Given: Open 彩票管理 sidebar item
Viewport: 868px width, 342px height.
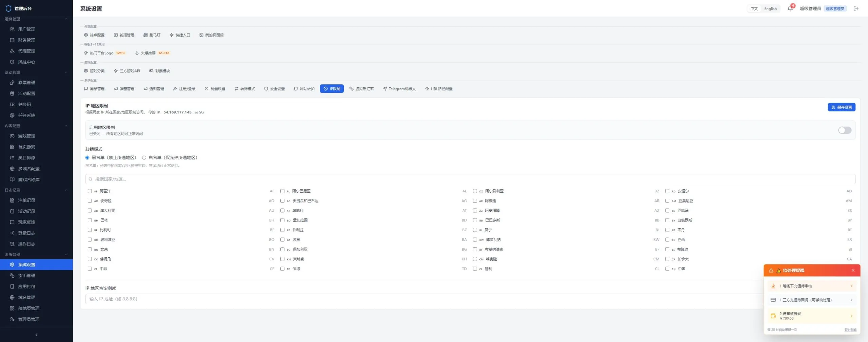Looking at the screenshot, I should [36, 83].
